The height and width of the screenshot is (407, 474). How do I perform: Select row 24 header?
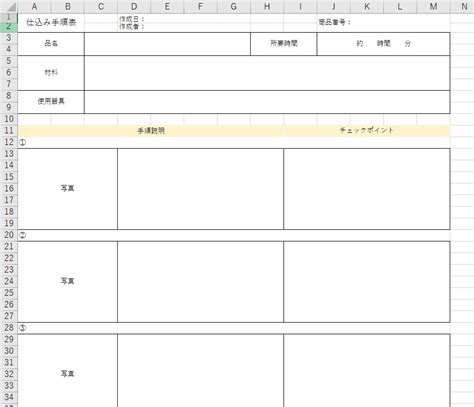tap(9, 281)
